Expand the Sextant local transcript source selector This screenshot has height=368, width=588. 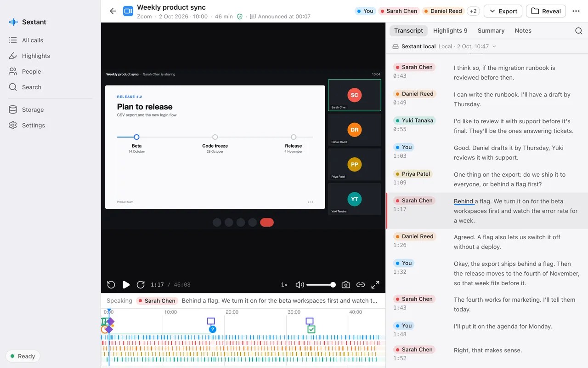click(x=444, y=46)
